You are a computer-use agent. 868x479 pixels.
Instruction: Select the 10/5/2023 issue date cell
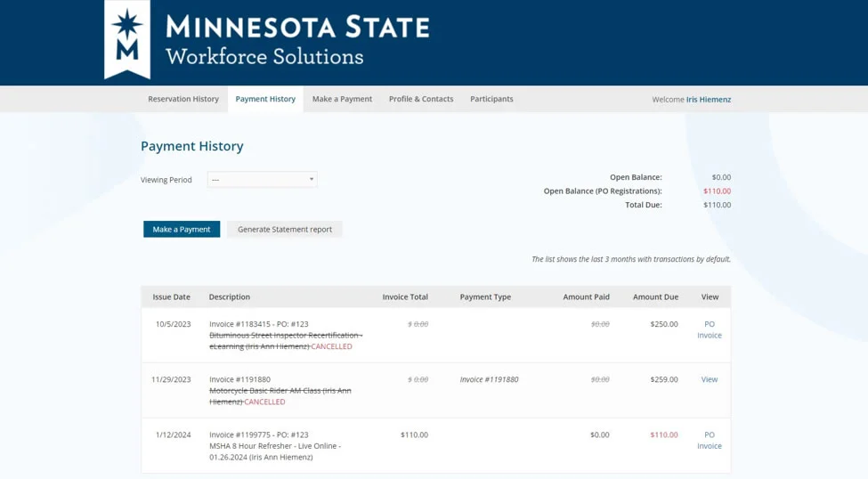tap(173, 324)
